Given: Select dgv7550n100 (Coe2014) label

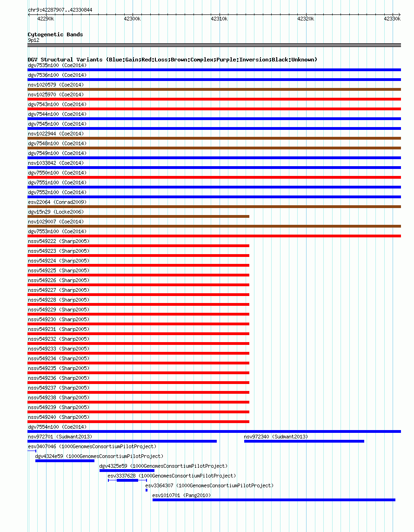Looking at the screenshot, I should [x=57, y=173].
